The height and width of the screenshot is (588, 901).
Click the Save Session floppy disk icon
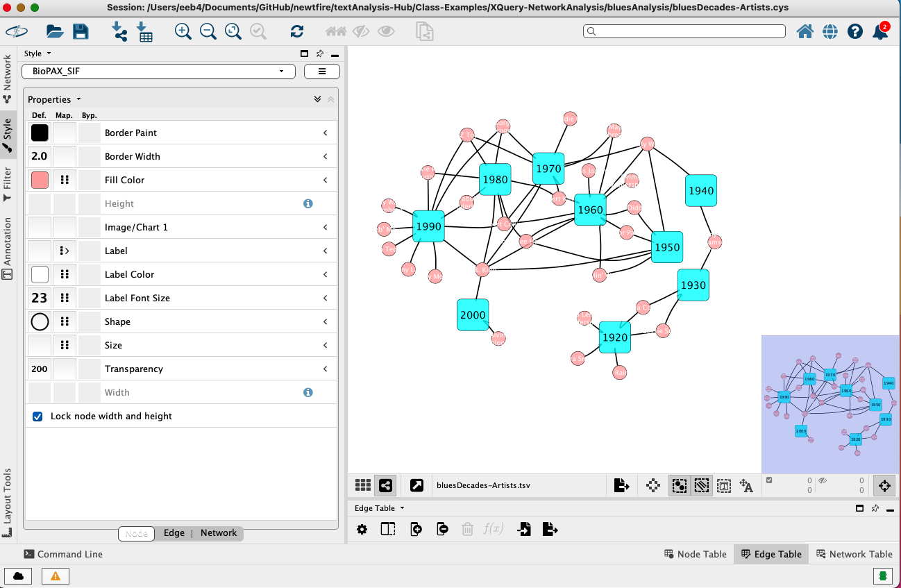[x=81, y=31]
